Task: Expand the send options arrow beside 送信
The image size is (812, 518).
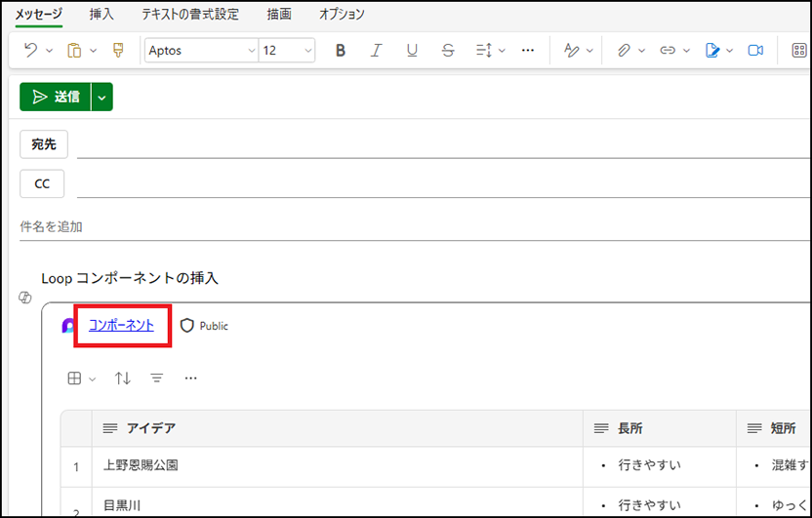Action: click(x=102, y=97)
